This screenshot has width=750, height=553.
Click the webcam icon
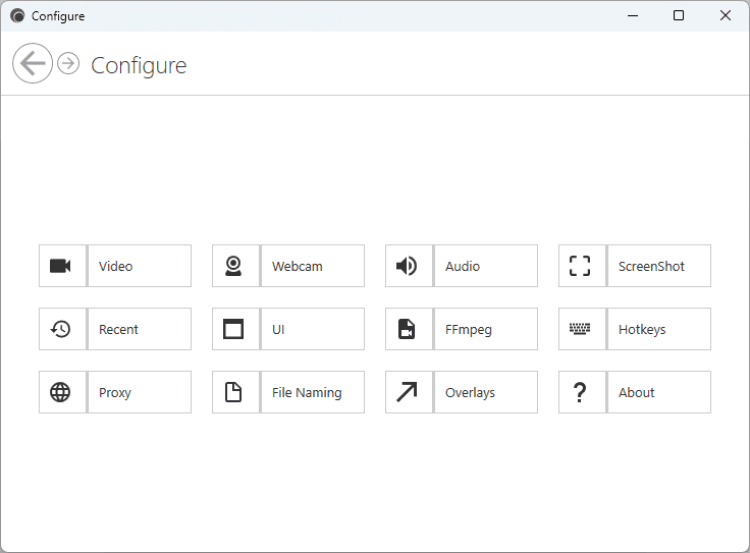234,266
